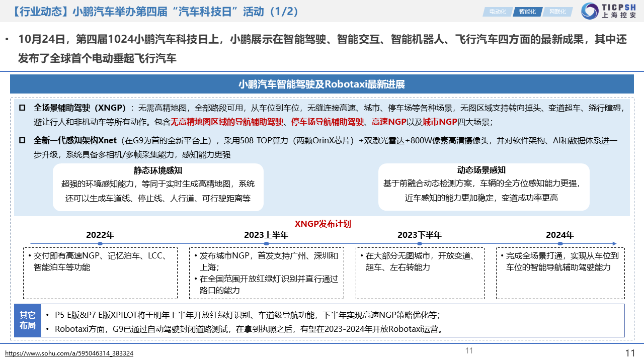Switch to the 智能化 tab

coord(527,12)
